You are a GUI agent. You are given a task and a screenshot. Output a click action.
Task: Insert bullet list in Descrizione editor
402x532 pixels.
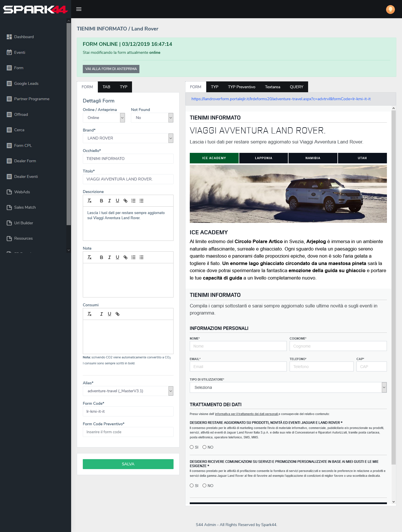point(141,201)
